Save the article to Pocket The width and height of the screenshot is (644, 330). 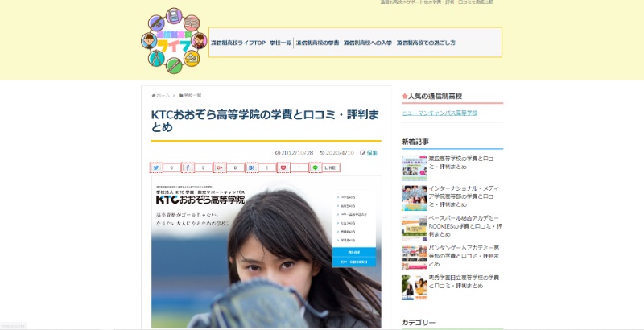[283, 167]
